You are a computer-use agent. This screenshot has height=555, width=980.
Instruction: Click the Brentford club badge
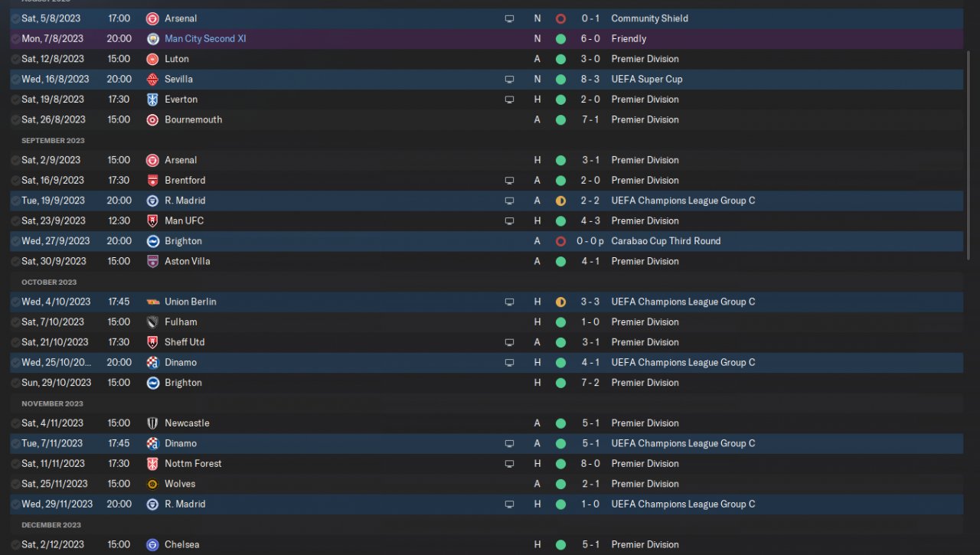(x=152, y=181)
